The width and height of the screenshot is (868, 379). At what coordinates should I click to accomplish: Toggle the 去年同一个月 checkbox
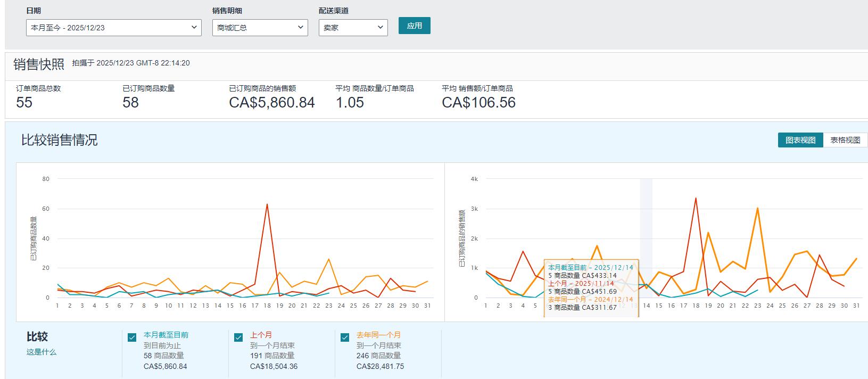345,337
